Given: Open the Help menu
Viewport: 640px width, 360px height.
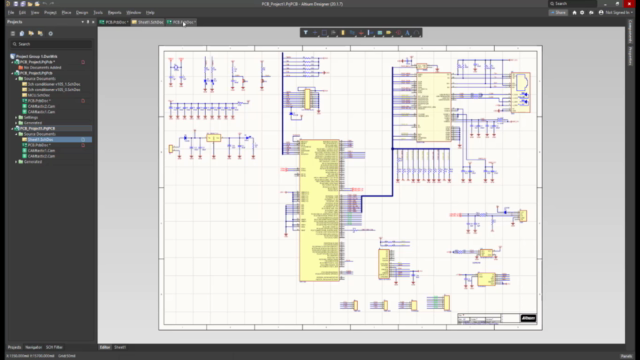Looking at the screenshot, I should [x=150, y=13].
